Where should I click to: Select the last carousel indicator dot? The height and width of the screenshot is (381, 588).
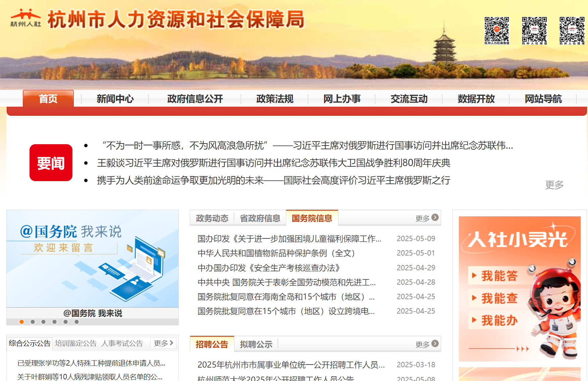[76, 322]
